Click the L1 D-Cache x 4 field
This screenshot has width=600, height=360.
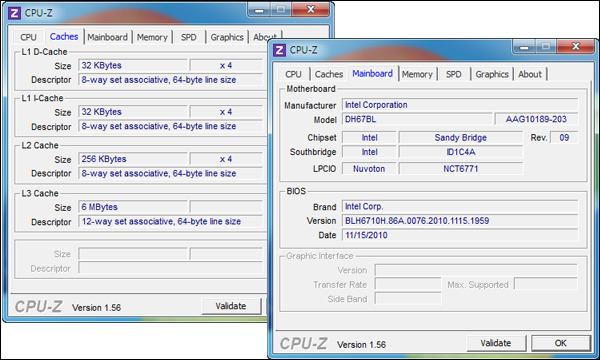pyautogui.click(x=226, y=65)
